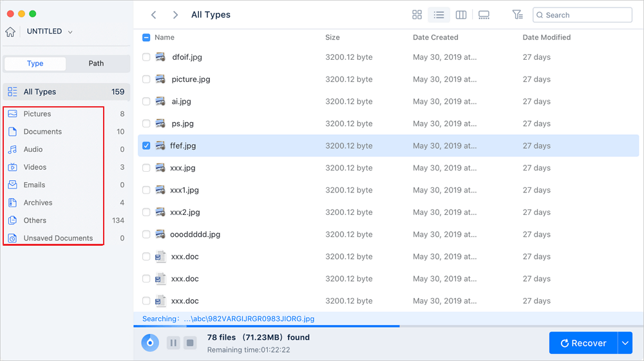Select the Type tab

click(35, 63)
